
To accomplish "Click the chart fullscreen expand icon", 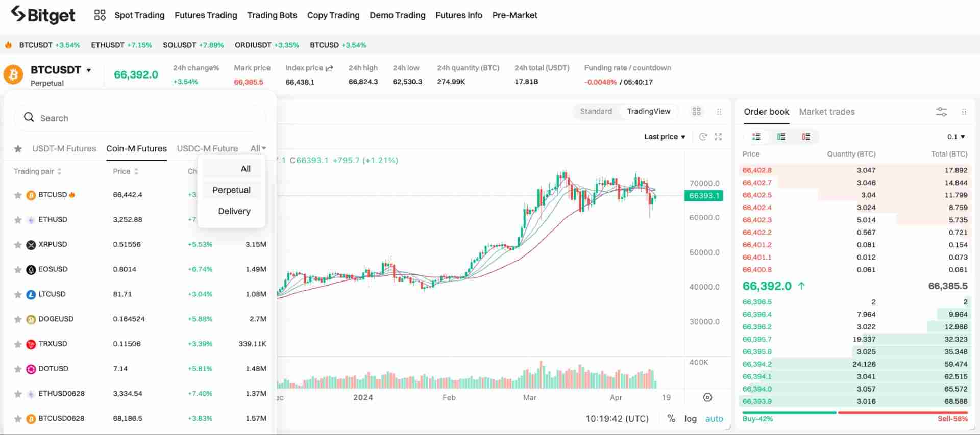I will pyautogui.click(x=718, y=137).
